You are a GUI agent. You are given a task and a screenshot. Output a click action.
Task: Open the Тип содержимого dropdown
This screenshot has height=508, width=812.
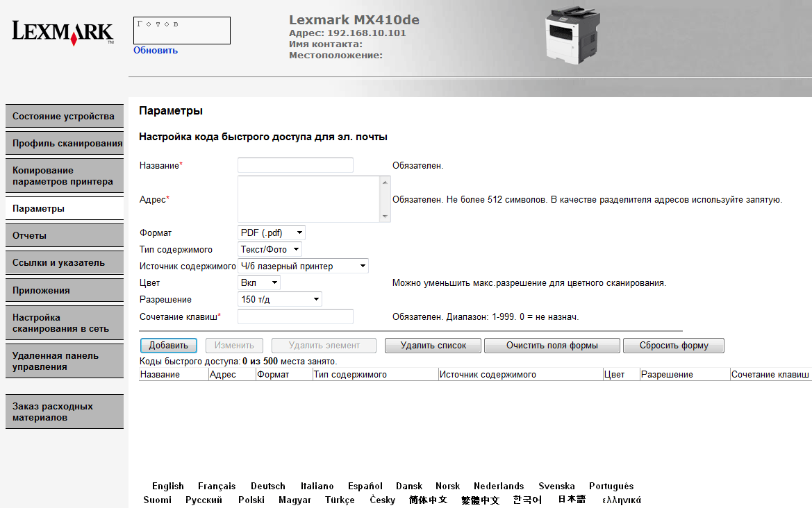pos(270,249)
